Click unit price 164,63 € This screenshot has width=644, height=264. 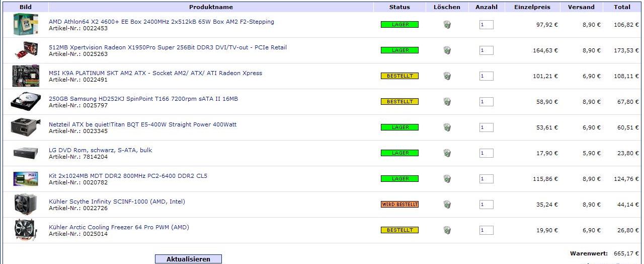point(545,50)
